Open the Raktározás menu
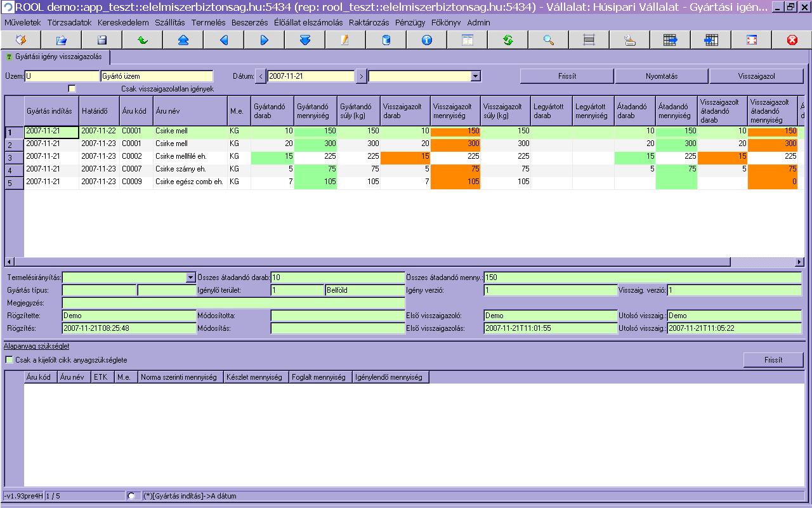Screen dimensions: 812x508 click(369, 22)
